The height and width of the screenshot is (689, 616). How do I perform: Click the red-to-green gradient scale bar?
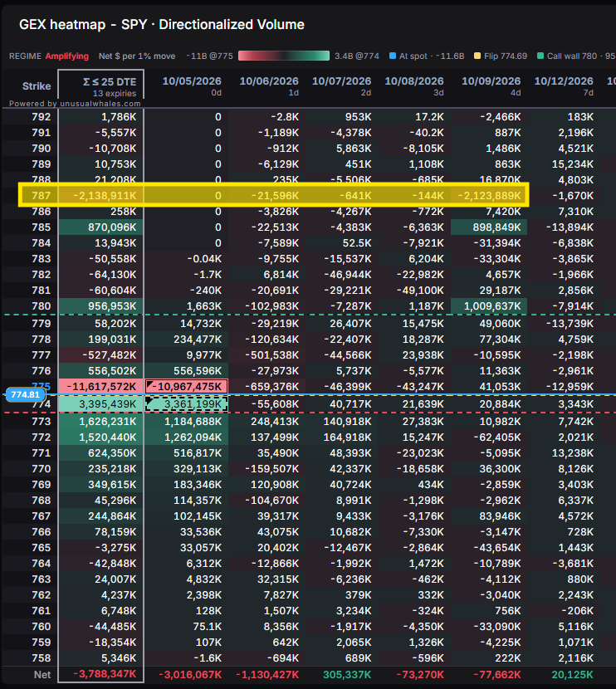point(284,56)
